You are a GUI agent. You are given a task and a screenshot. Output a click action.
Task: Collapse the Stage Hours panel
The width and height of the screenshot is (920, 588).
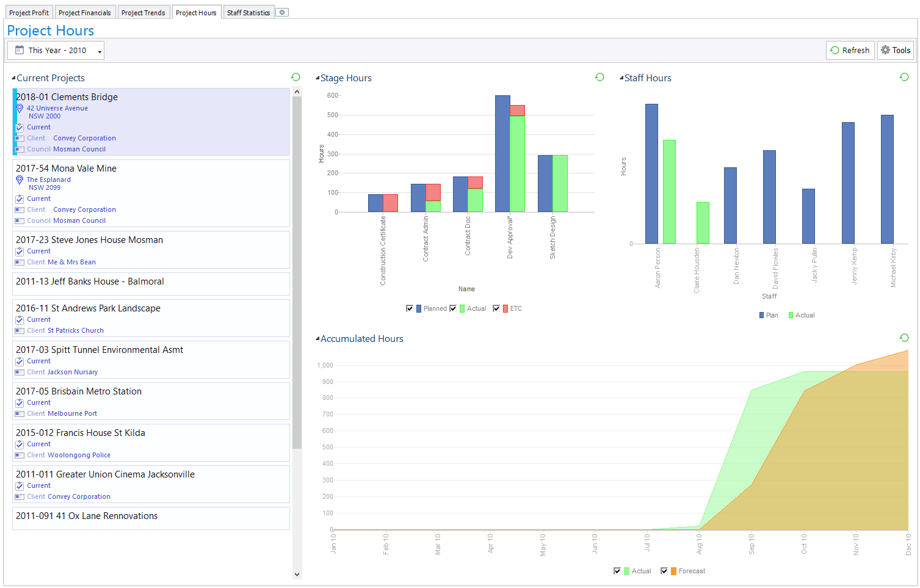pyautogui.click(x=317, y=78)
